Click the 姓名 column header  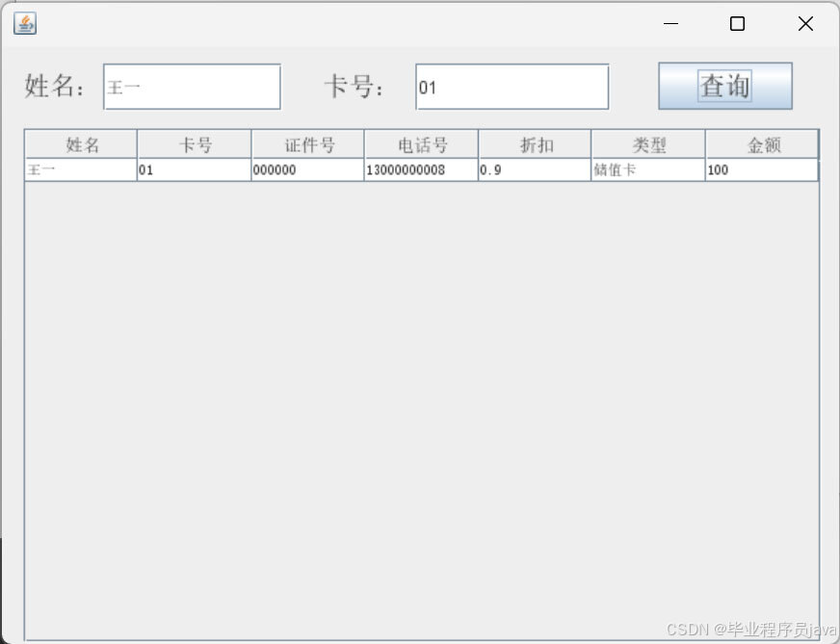click(79, 144)
